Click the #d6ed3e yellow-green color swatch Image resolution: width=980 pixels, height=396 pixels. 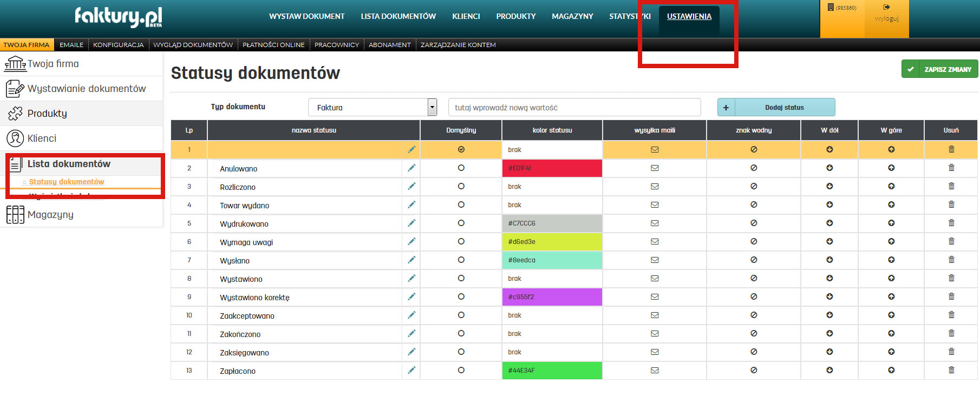(552, 241)
